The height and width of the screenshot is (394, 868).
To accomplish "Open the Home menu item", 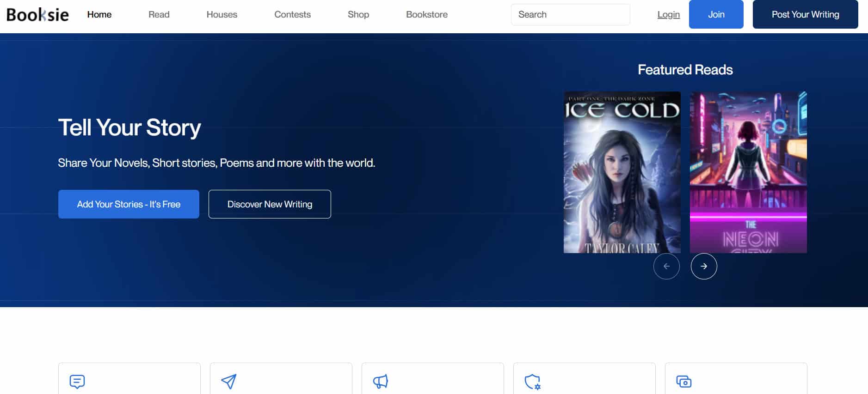I will tap(99, 15).
